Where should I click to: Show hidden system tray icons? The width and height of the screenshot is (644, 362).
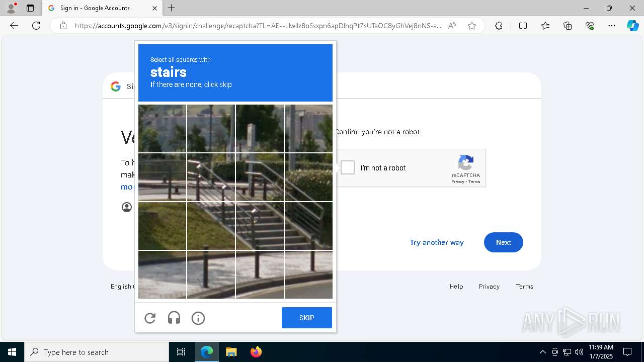(542, 352)
